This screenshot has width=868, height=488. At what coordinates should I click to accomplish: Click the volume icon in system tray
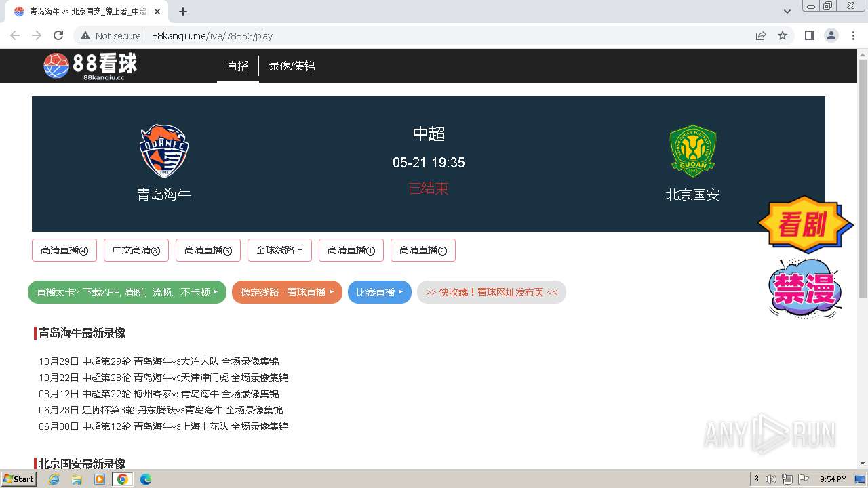tap(771, 479)
